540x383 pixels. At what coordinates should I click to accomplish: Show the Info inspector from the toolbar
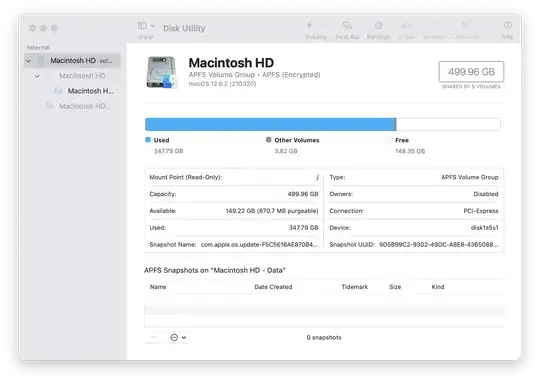click(x=508, y=25)
